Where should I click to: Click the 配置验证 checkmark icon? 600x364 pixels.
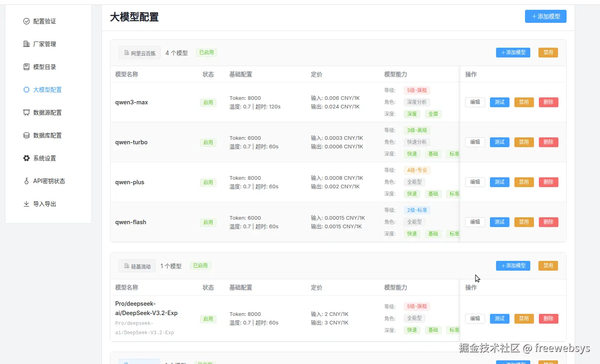click(26, 21)
